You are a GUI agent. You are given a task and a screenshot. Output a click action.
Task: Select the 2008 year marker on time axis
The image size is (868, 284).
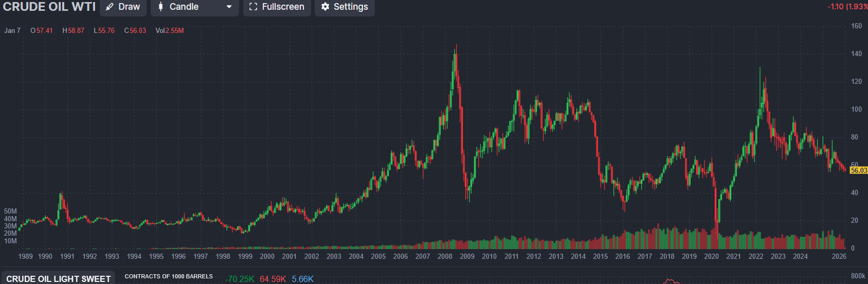click(445, 256)
